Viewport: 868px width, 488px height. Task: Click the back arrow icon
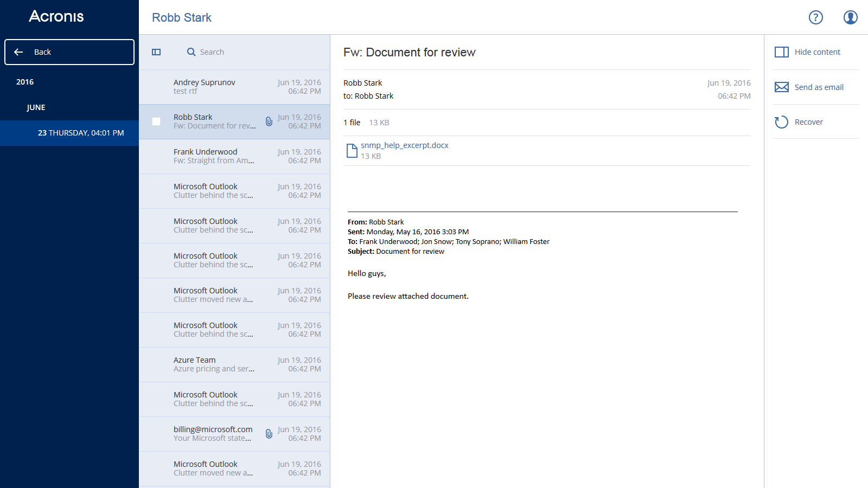(18, 52)
